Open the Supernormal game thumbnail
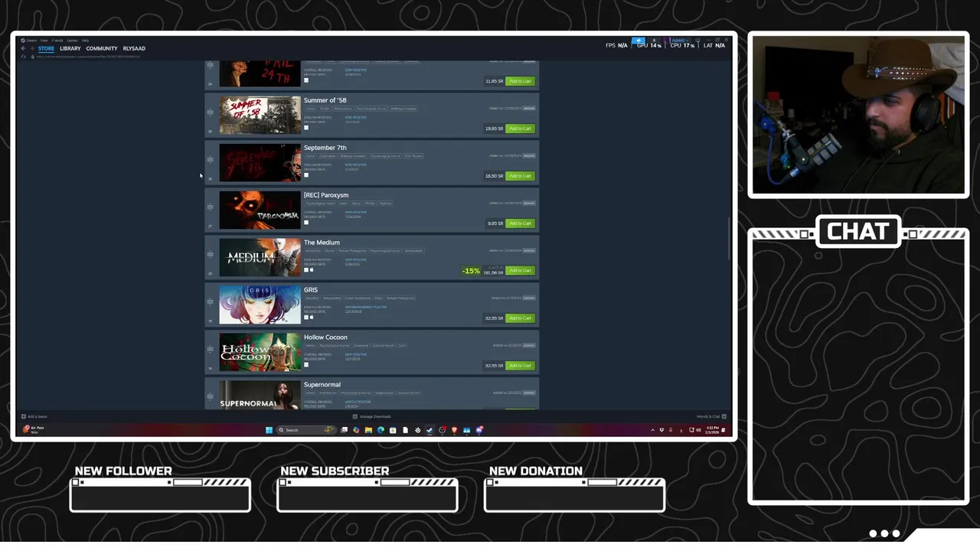Image resolution: width=980 pixels, height=551 pixels. point(260,395)
